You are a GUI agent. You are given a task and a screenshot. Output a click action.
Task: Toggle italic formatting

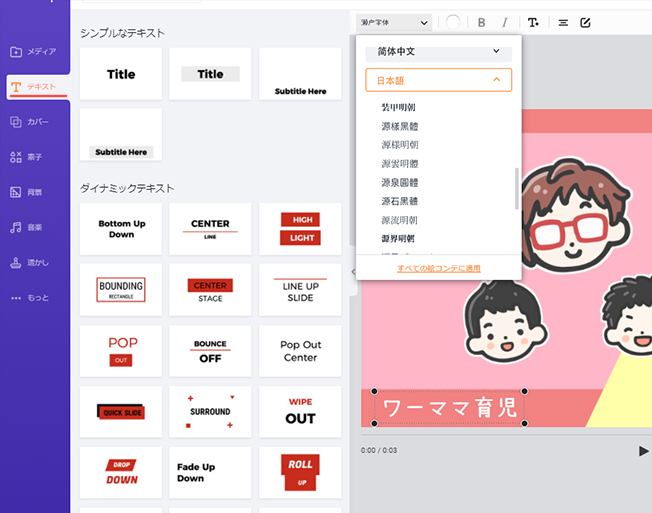(505, 22)
